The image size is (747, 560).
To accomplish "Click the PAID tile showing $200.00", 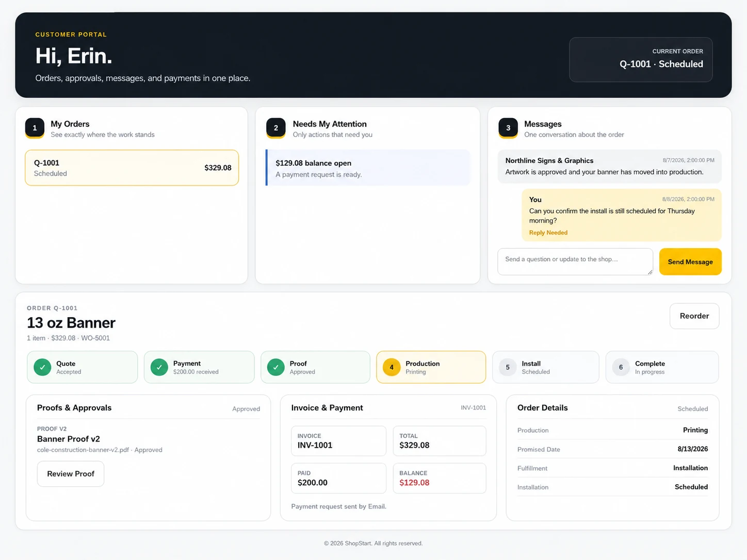I will (x=338, y=478).
